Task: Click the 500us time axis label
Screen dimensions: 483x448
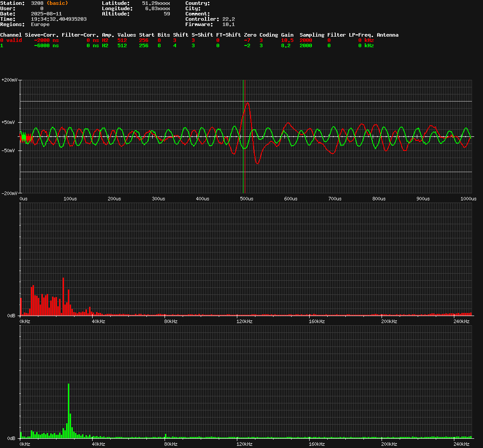Action: click(247, 199)
